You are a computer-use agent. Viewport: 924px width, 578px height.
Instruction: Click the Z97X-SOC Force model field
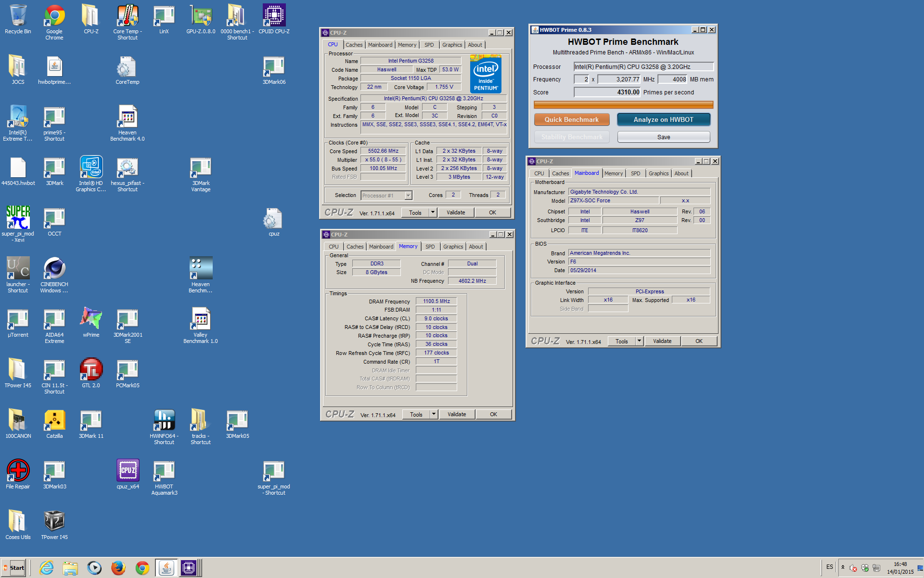point(613,200)
